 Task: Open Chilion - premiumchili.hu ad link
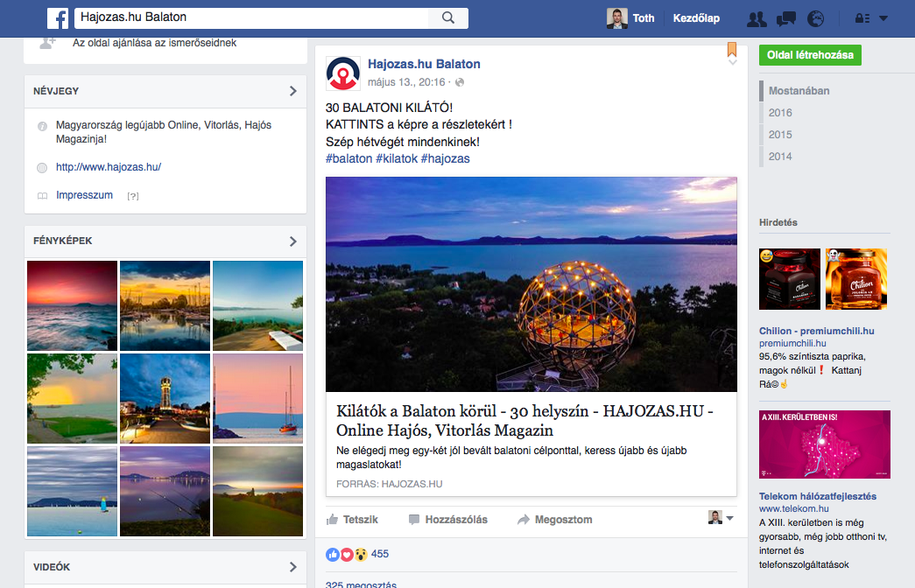[x=816, y=331]
